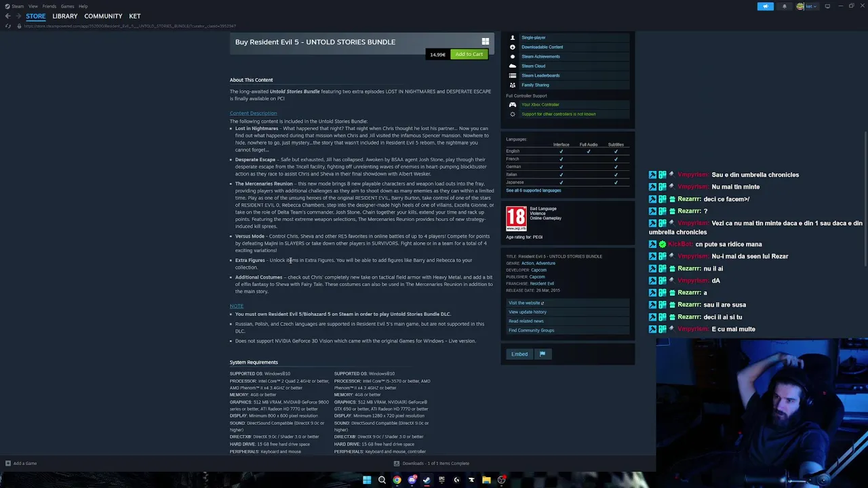Viewport: 868px width, 488px height.
Task: Click the Steam Leaderboards feature icon
Action: tap(512, 75)
